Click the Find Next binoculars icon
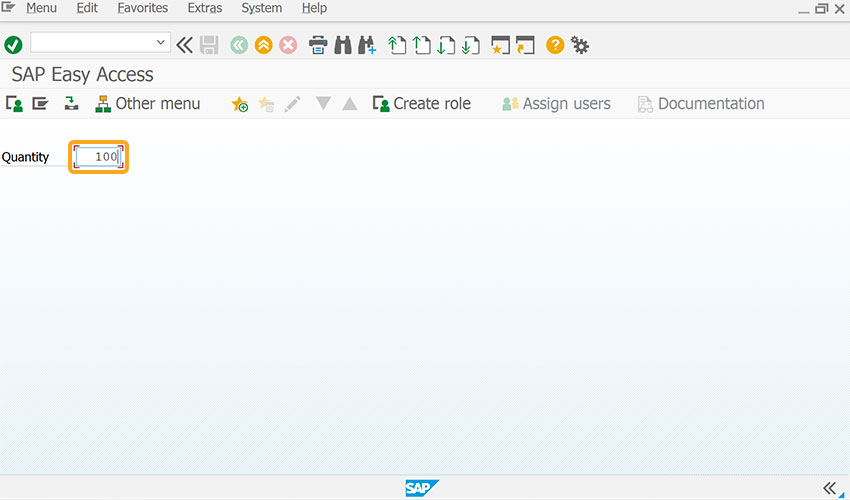The height and width of the screenshot is (500, 850). coord(367,45)
